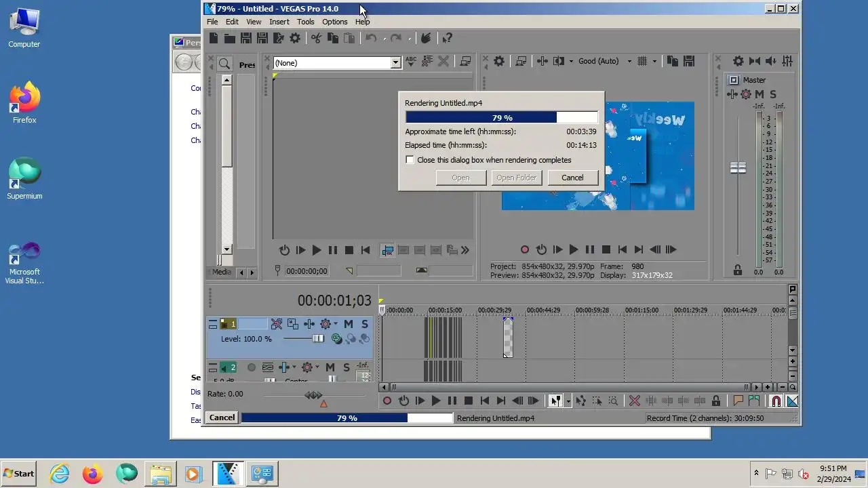Click the red Delete X in timeline toolbar
868x488 pixels.
[x=635, y=401]
